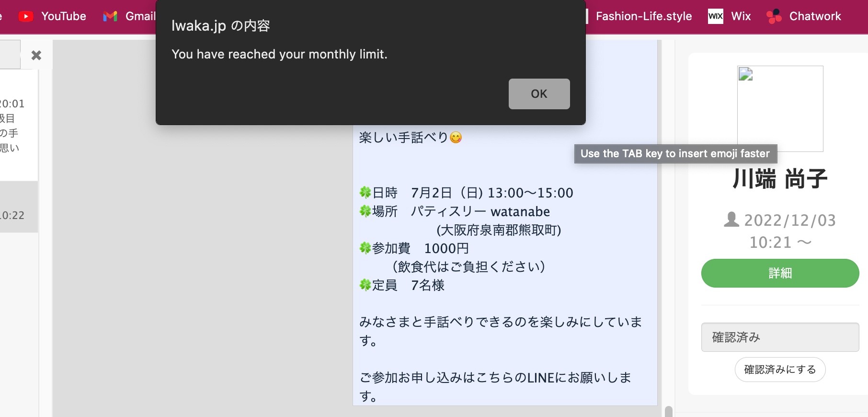Click the 川端 尚子 name heading
This screenshot has height=417, width=868.
coord(780,179)
